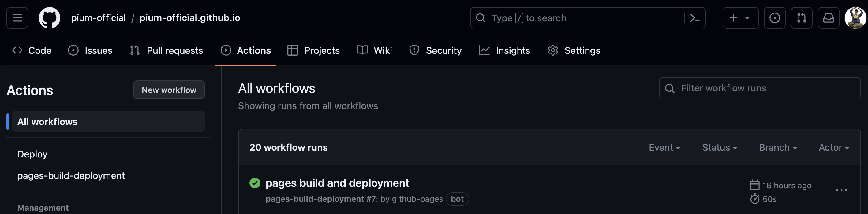The width and height of the screenshot is (868, 214).
Task: Click the New workflow button
Action: pos(169,90)
